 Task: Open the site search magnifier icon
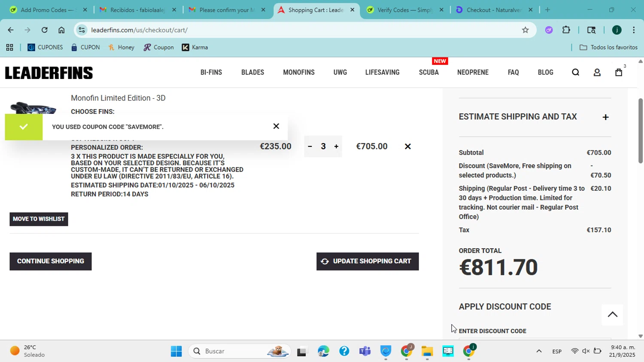[x=576, y=73]
